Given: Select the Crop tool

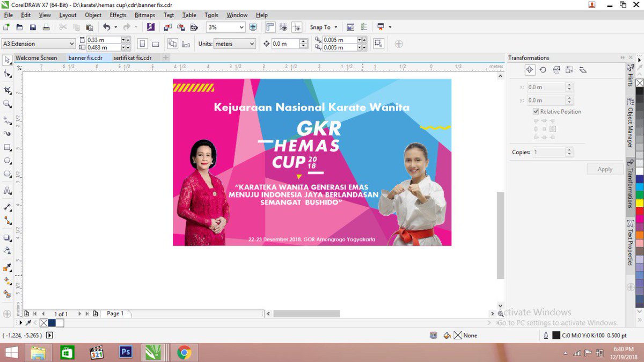Looking at the screenshot, I should (x=7, y=91).
